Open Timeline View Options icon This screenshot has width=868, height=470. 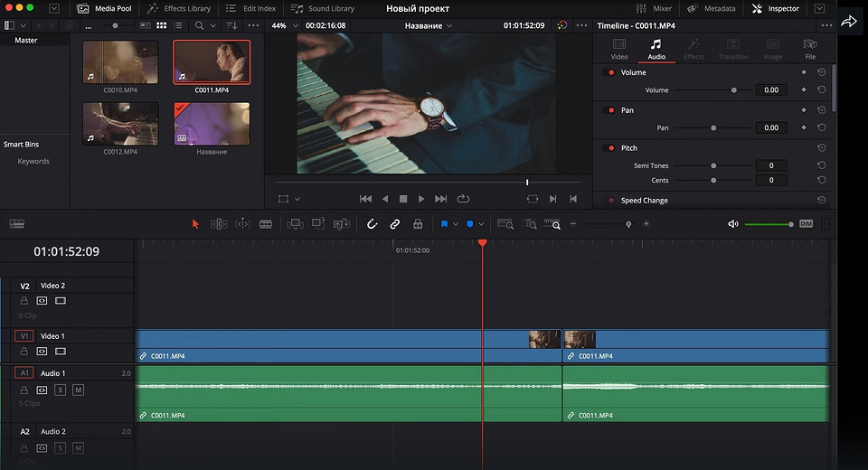tap(16, 223)
